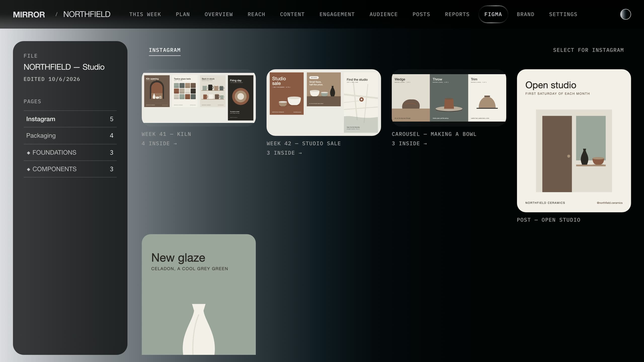The image size is (644, 362).
Task: Select the Packaging page row
Action: coord(70,135)
